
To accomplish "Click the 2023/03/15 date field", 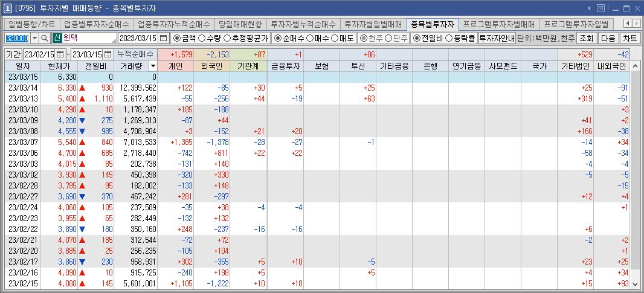I will point(138,38).
